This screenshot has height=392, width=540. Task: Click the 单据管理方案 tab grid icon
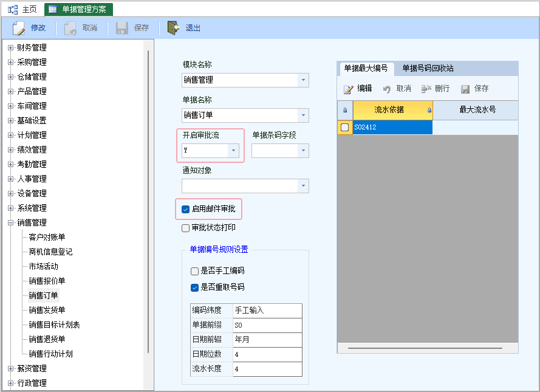click(53, 10)
